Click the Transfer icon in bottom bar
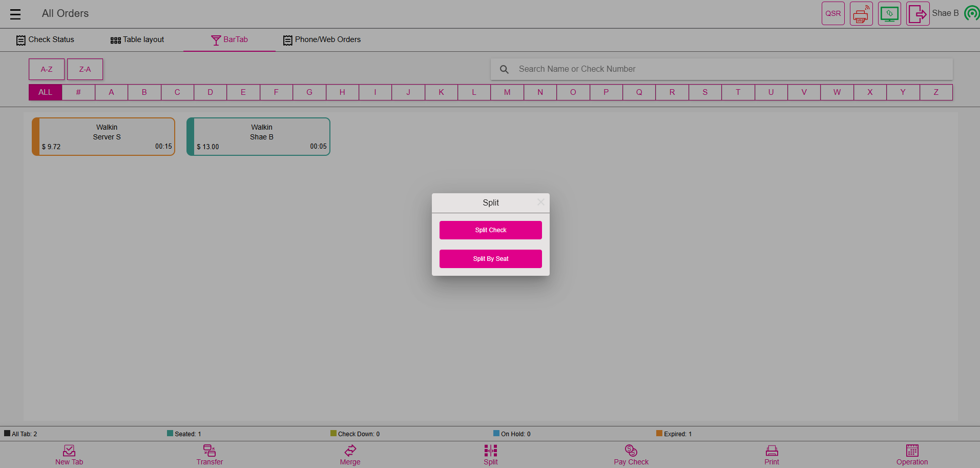 pyautogui.click(x=210, y=451)
